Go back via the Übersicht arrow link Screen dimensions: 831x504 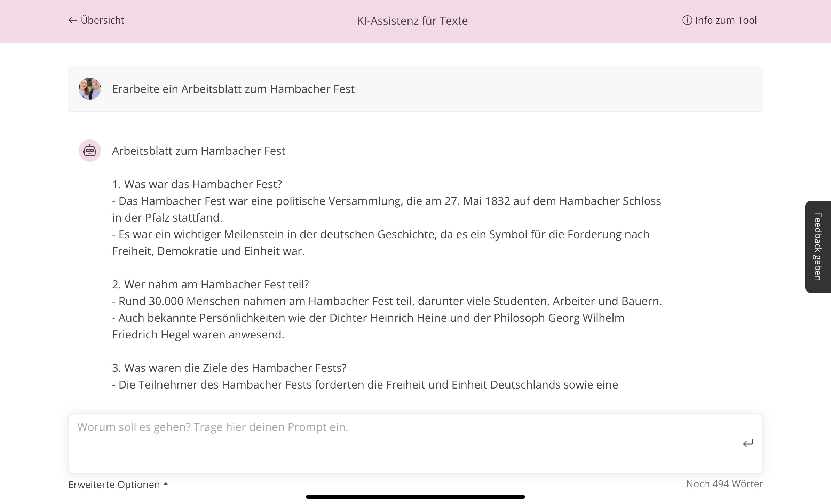coord(96,20)
